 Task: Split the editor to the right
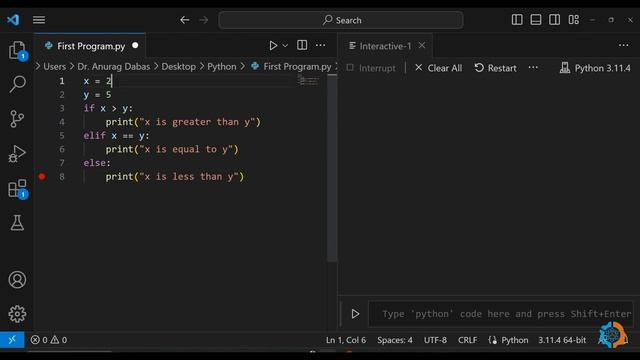[302, 45]
